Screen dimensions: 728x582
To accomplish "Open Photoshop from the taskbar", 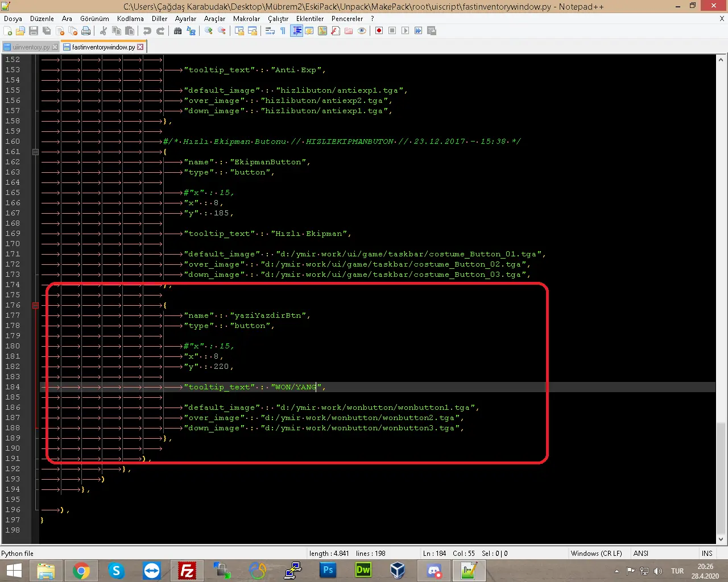I will 328,571.
